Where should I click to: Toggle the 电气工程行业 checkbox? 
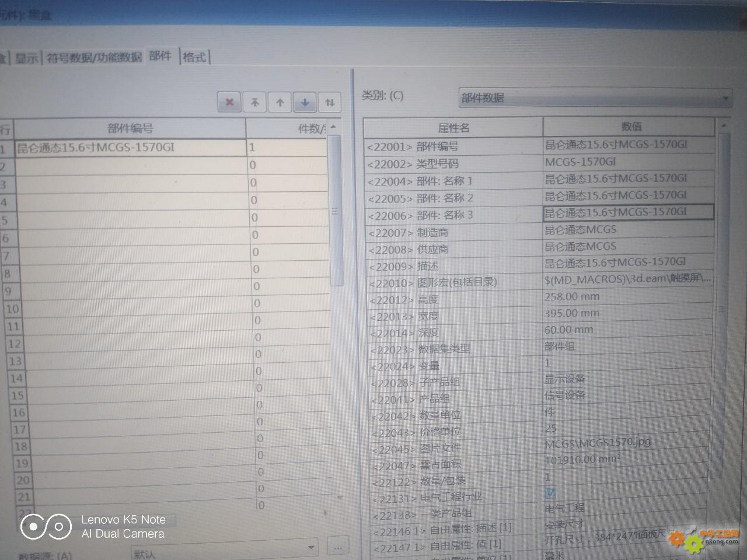[x=550, y=493]
